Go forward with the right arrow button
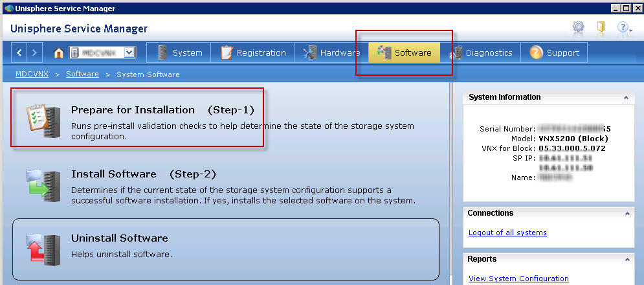Image resolution: width=644 pixels, height=285 pixels. (x=34, y=52)
